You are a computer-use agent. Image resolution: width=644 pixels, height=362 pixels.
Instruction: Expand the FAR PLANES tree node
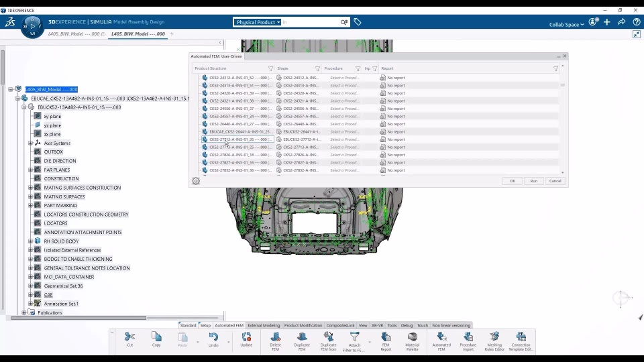pyautogui.click(x=30, y=170)
